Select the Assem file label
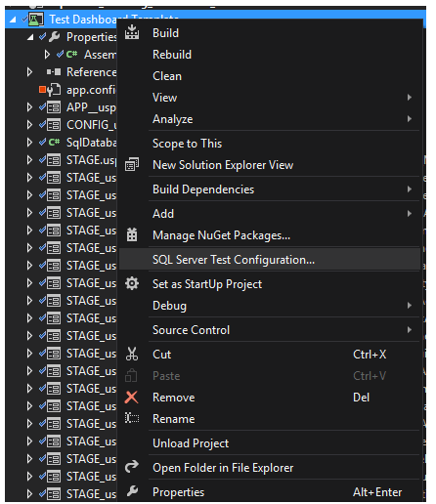Viewport: 436px width, 504px height. tap(100, 55)
